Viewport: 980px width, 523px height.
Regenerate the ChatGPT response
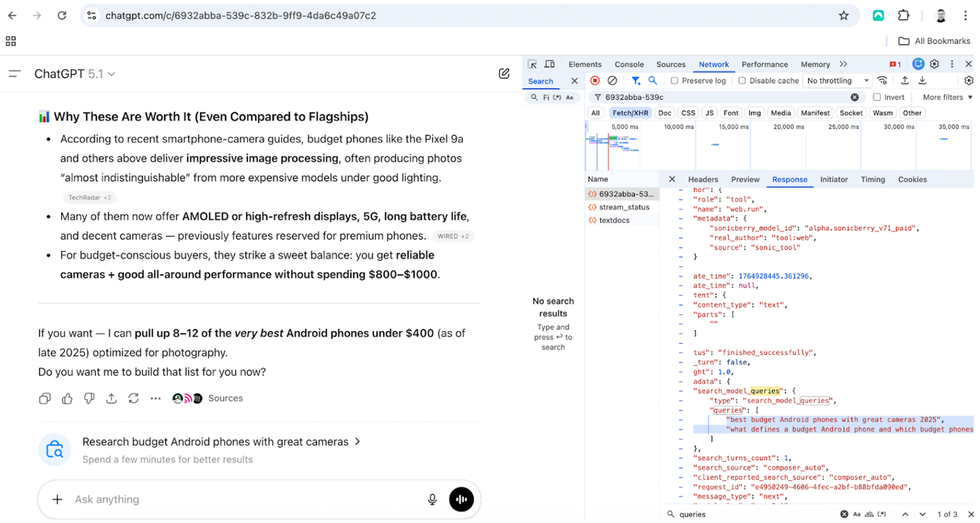click(x=133, y=398)
